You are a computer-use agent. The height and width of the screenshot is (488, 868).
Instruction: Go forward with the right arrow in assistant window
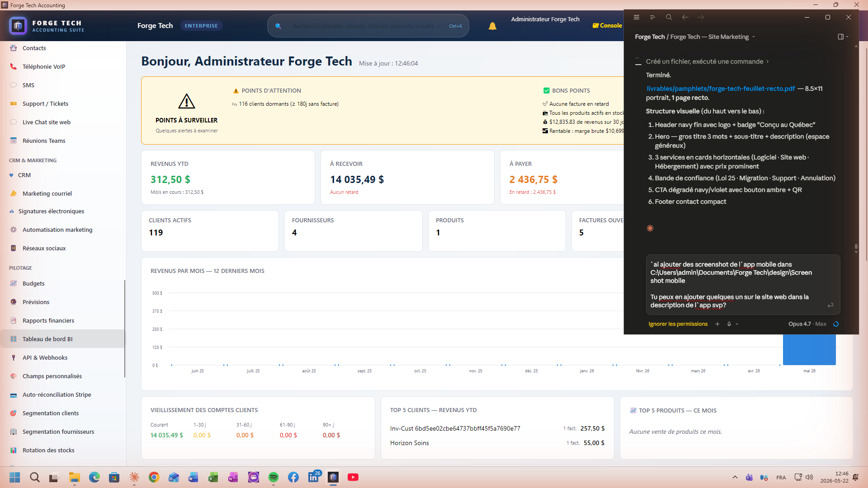pyautogui.click(x=701, y=17)
